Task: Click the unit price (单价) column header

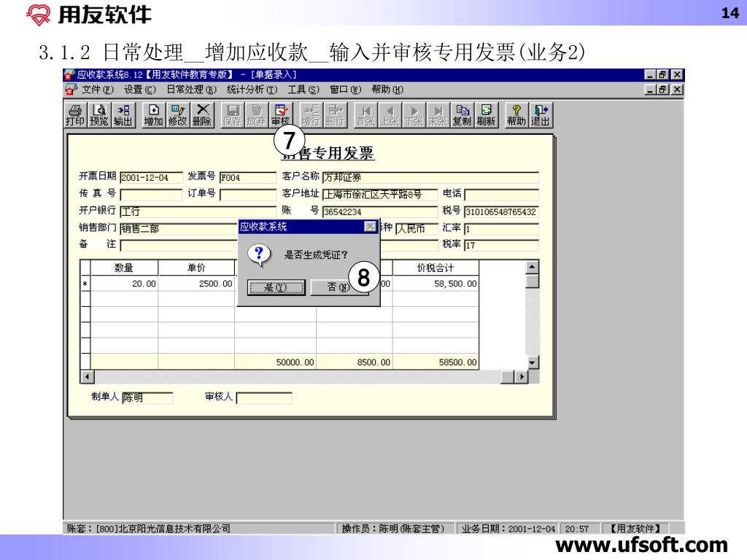Action: tap(196, 268)
